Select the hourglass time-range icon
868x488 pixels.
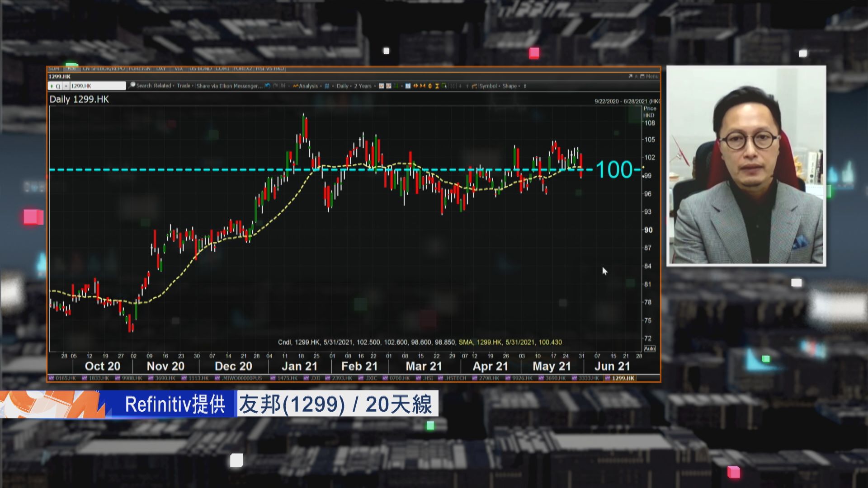(x=437, y=86)
